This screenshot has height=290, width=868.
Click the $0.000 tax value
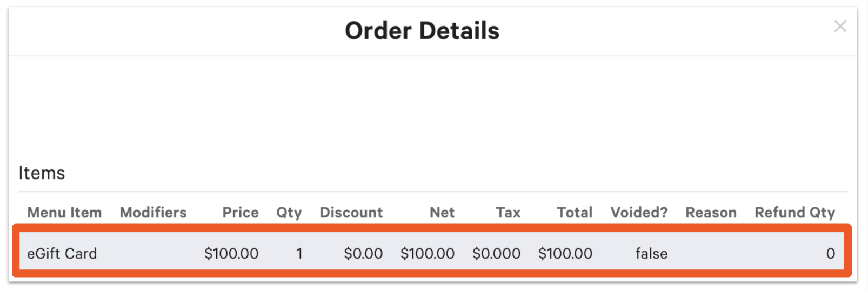496,253
